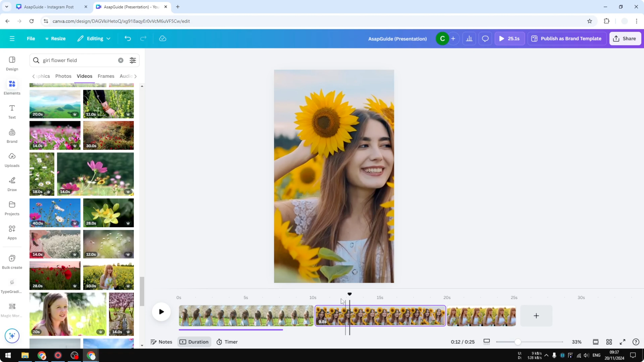Viewport: 644px width, 362px height.
Task: Play the video with the play button
Action: pyautogui.click(x=161, y=311)
